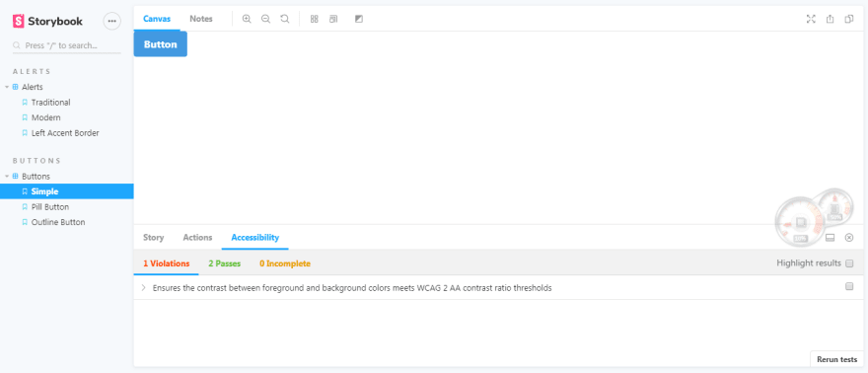
Task: Click the blue Button in canvas
Action: [161, 44]
